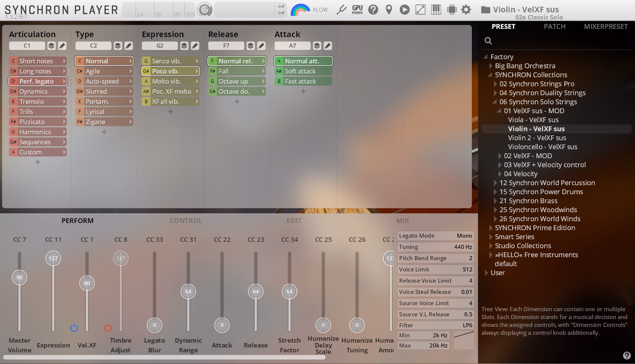Click the pencil edit icon in Attack column
The image size is (635, 364).
click(328, 46)
